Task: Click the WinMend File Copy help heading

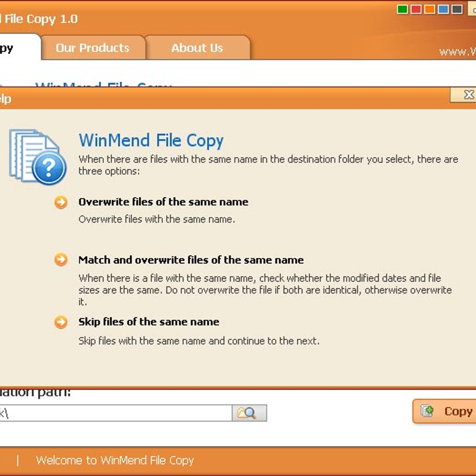Action: point(151,141)
